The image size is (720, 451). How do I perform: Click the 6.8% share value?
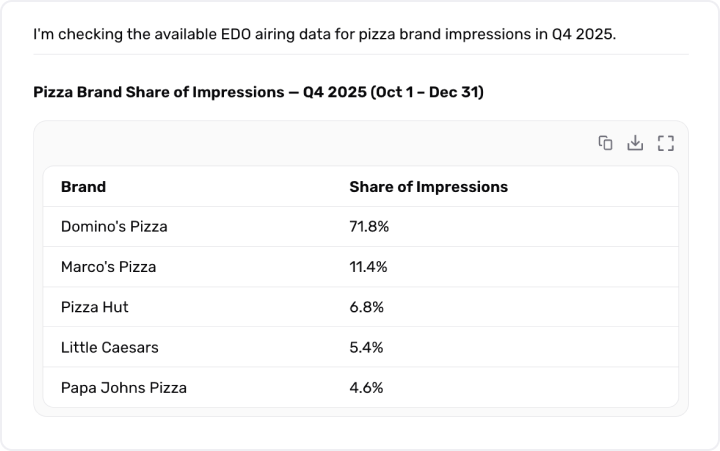pyautogui.click(x=366, y=307)
